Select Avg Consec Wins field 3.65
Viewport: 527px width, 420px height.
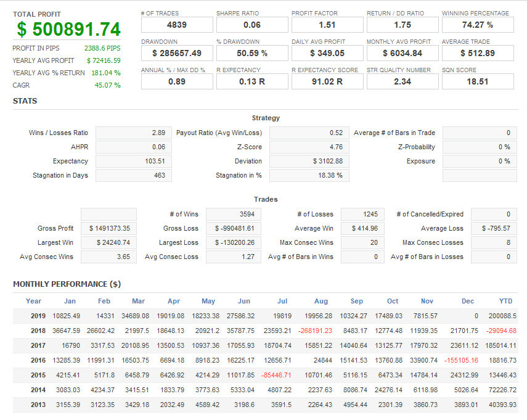click(x=109, y=257)
